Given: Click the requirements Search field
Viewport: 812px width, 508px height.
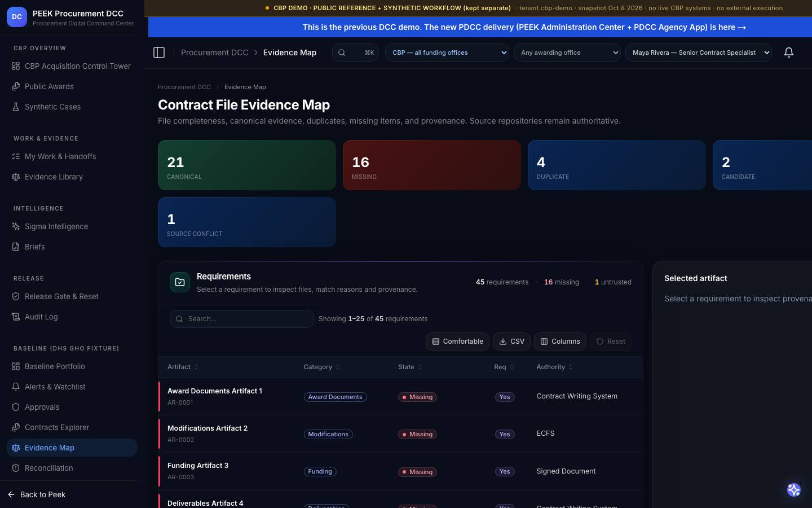Looking at the screenshot, I should click(241, 319).
